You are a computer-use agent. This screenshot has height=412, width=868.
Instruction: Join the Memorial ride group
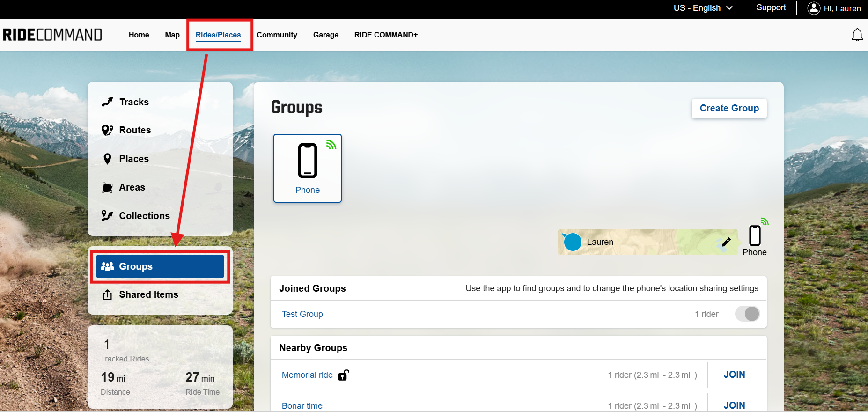pyautogui.click(x=734, y=375)
